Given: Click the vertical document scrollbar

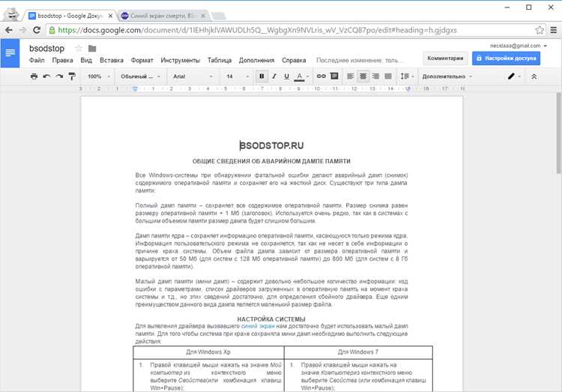Looking at the screenshot, I should pyautogui.click(x=558, y=133).
